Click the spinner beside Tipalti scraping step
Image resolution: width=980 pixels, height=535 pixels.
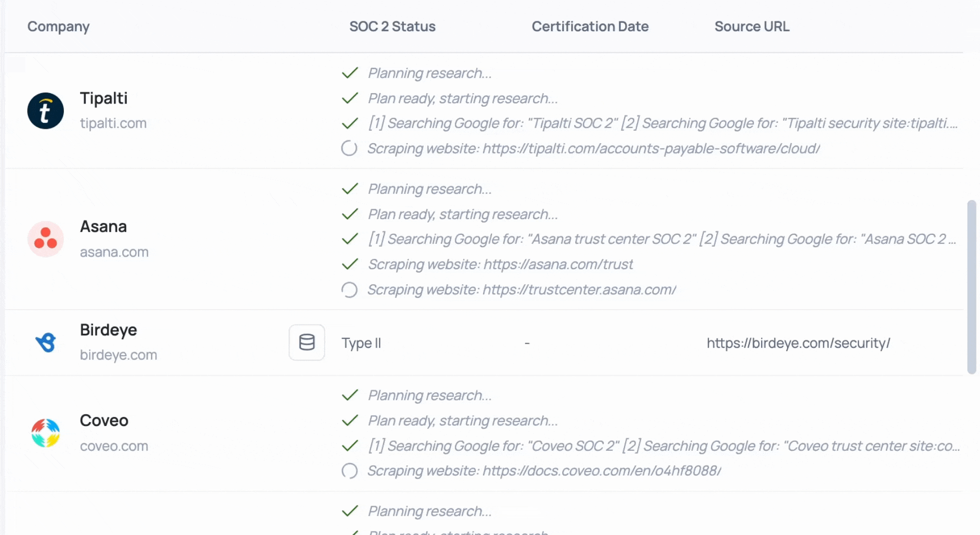tap(349, 148)
